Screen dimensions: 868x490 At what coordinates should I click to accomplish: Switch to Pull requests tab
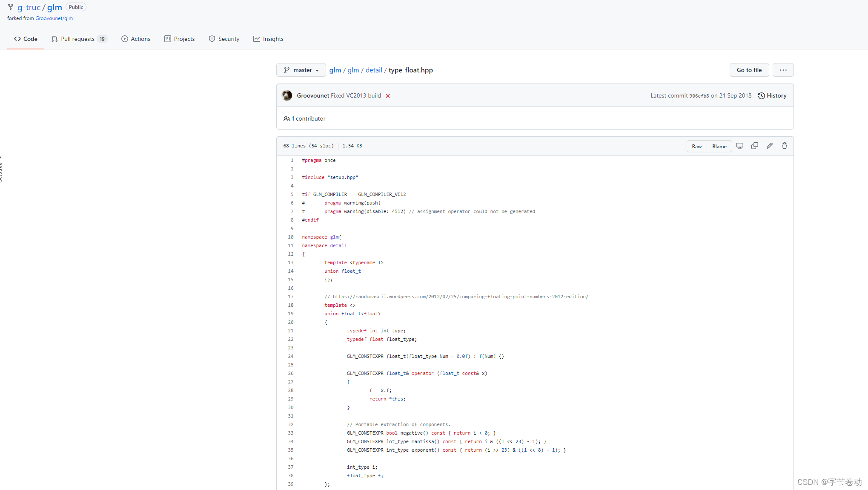pos(79,39)
